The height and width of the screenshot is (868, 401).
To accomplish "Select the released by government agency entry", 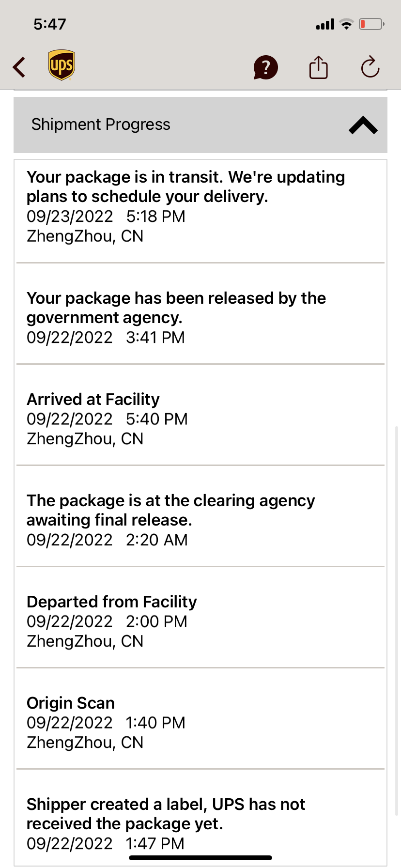I will coord(176,317).
